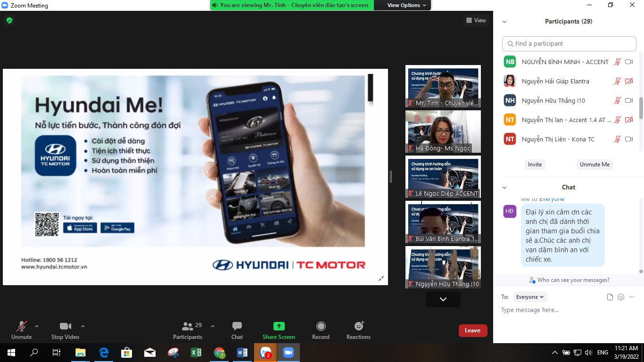Toggle video icon for Nguyễn Hải Giáp Elantra
The width and height of the screenshot is (644, 362).
click(628, 81)
